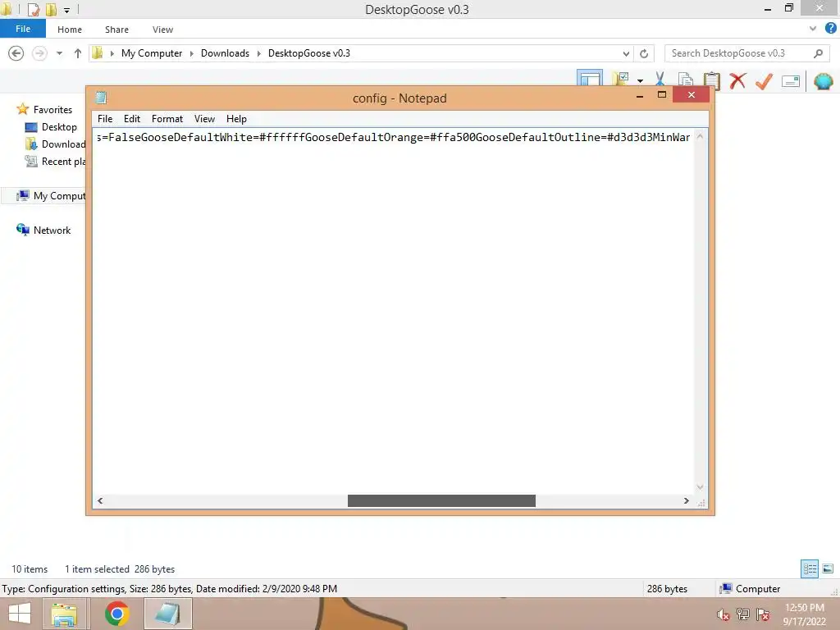840x630 pixels.
Task: Select My Computer in navigation pane
Action: 51,195
